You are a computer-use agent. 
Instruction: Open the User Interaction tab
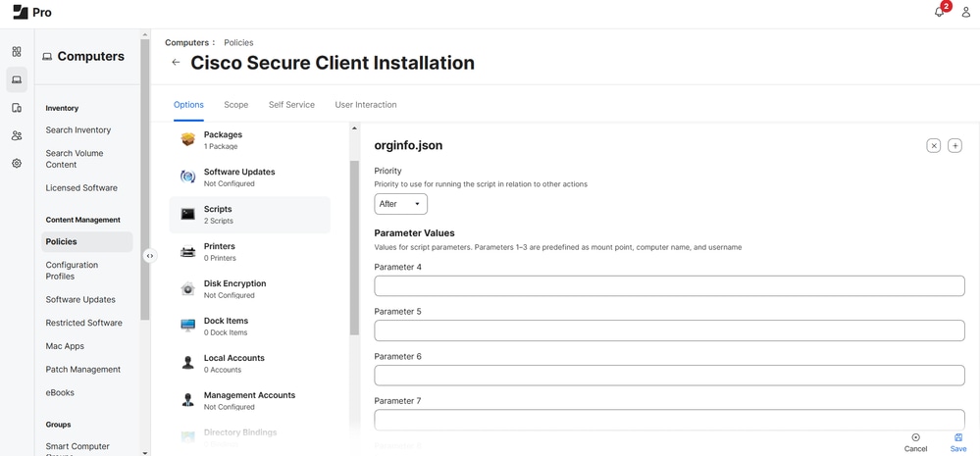(x=366, y=105)
